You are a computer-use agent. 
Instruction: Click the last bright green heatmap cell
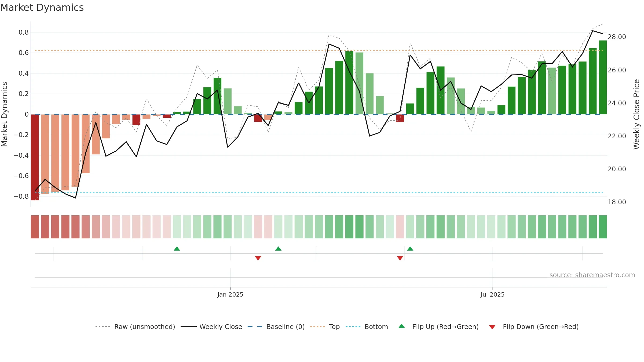603,227
